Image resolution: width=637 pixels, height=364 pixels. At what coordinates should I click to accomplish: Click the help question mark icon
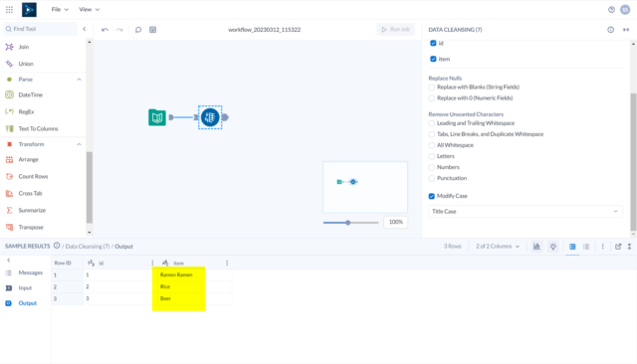(x=611, y=10)
